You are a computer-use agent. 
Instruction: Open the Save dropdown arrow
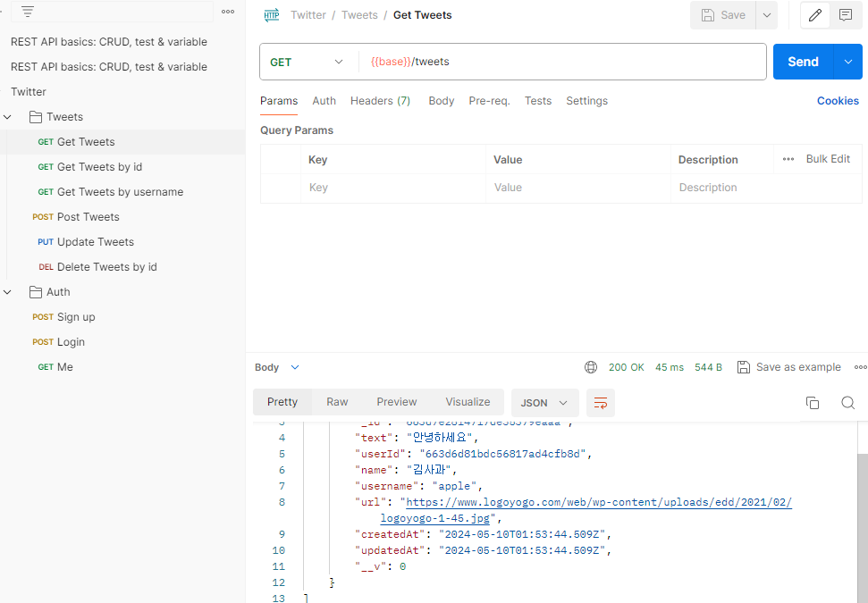coord(767,15)
